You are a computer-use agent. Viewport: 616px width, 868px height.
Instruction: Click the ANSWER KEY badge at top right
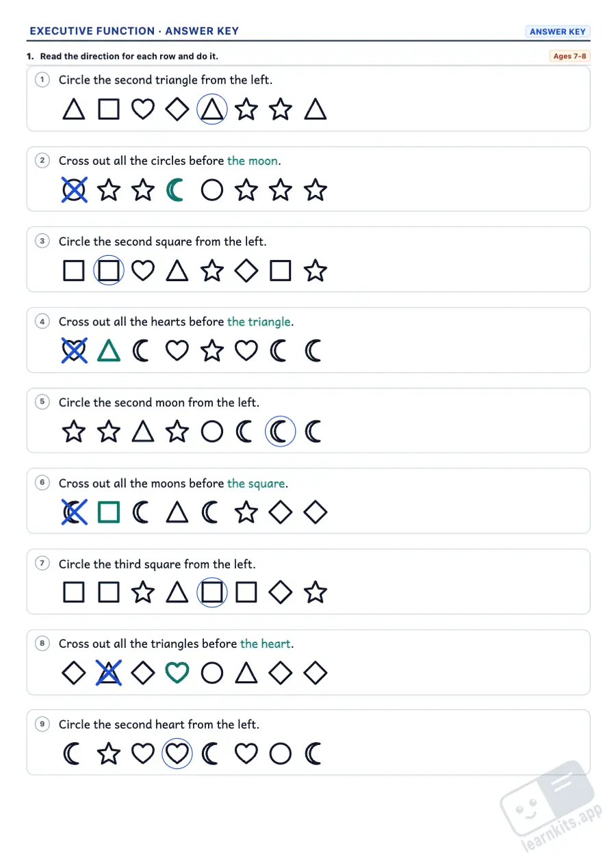[558, 31]
